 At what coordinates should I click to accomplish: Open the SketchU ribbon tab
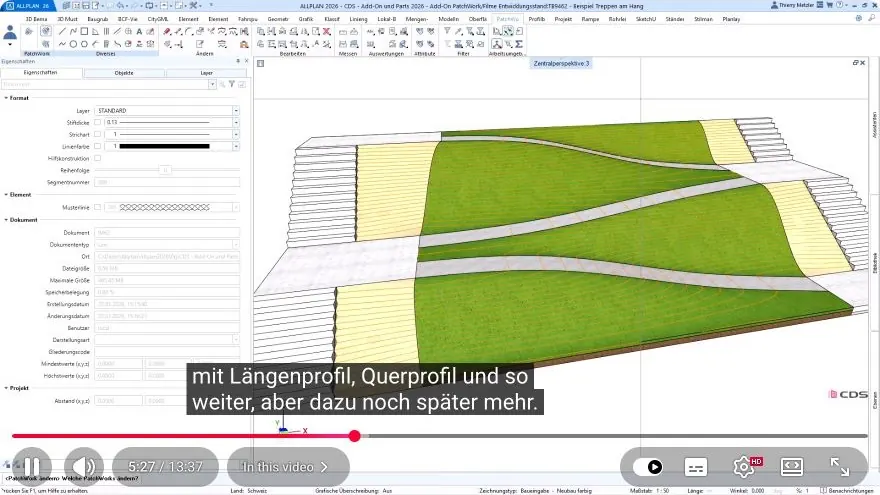pyautogui.click(x=645, y=19)
